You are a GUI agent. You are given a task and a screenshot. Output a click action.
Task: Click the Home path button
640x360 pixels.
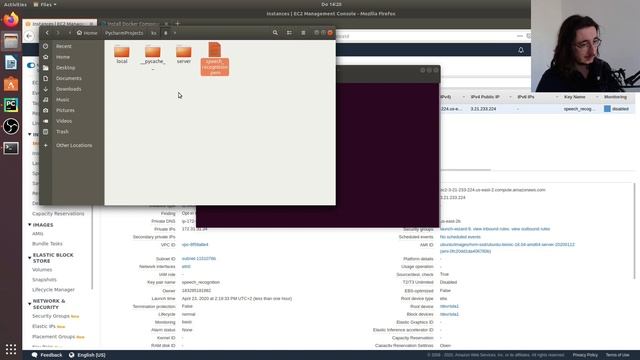point(87,33)
